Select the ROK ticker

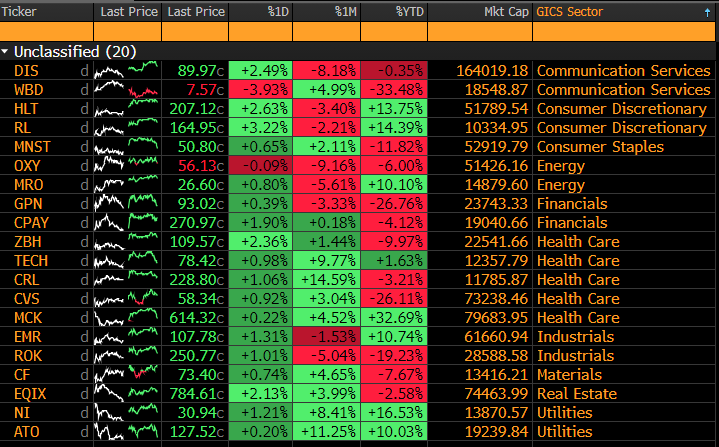(x=28, y=355)
